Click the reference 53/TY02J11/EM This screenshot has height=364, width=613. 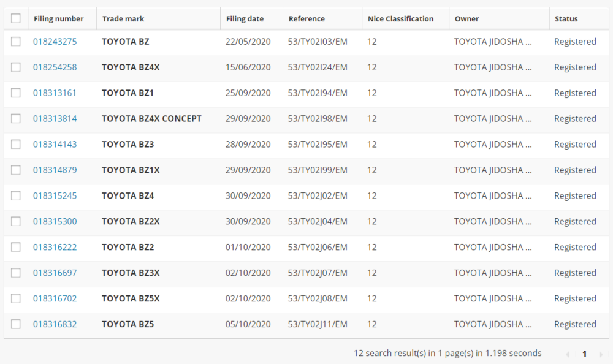click(318, 324)
